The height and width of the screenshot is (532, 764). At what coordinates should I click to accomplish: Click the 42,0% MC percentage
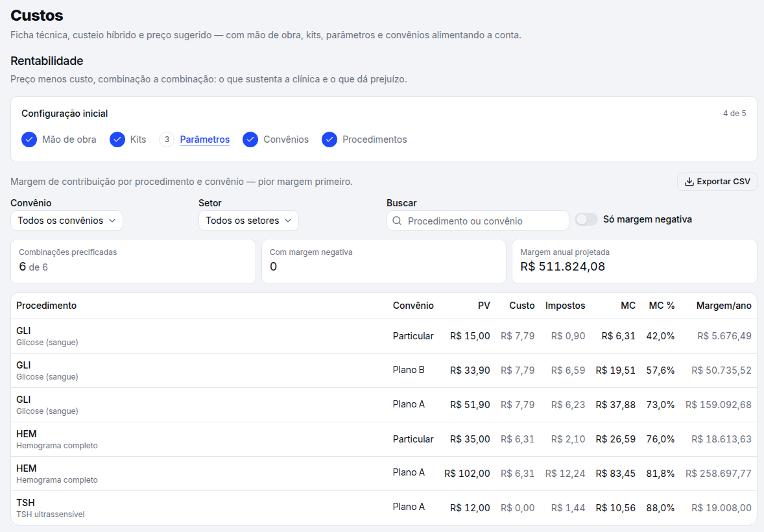[660, 336]
